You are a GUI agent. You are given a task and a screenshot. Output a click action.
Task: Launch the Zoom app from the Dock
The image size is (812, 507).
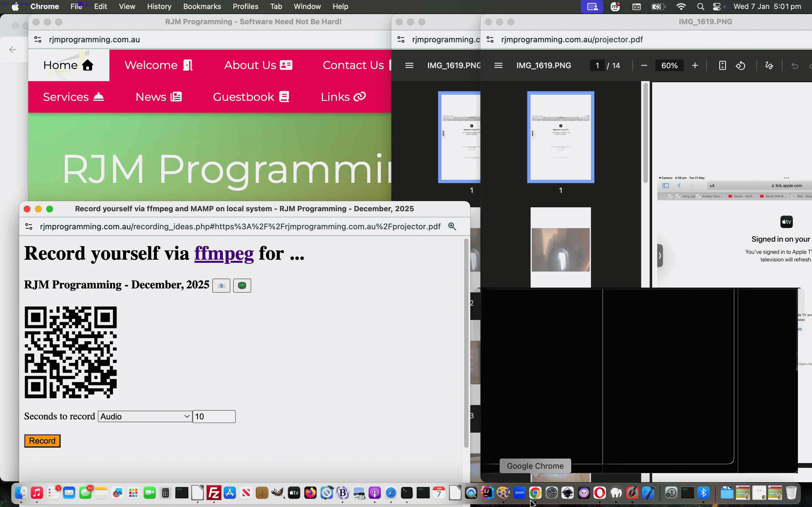[x=519, y=493]
